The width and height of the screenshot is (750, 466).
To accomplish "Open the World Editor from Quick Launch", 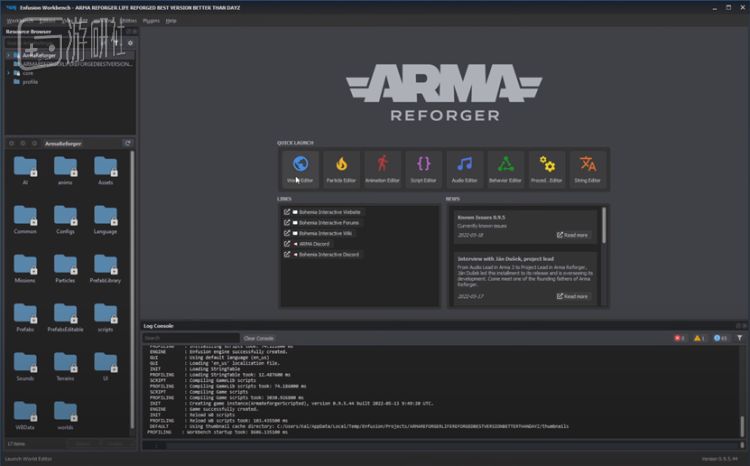I will 300,168.
